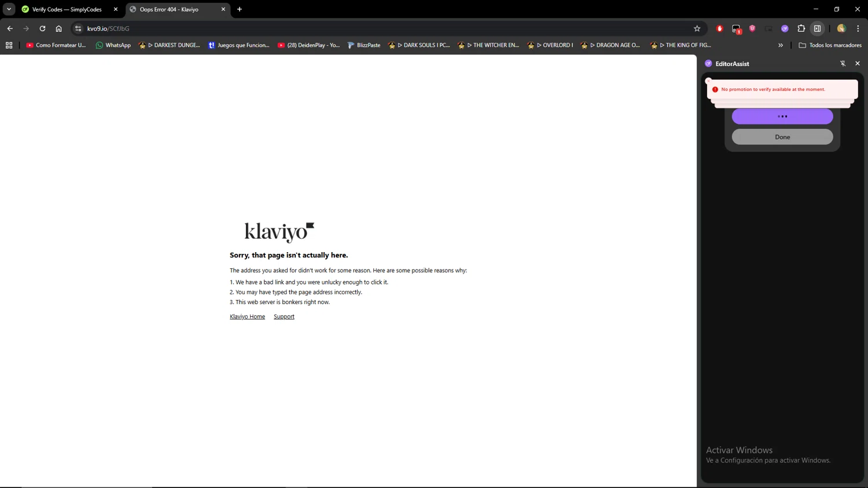
Task: Open Chrome's three-dot menu
Action: (x=858, y=28)
